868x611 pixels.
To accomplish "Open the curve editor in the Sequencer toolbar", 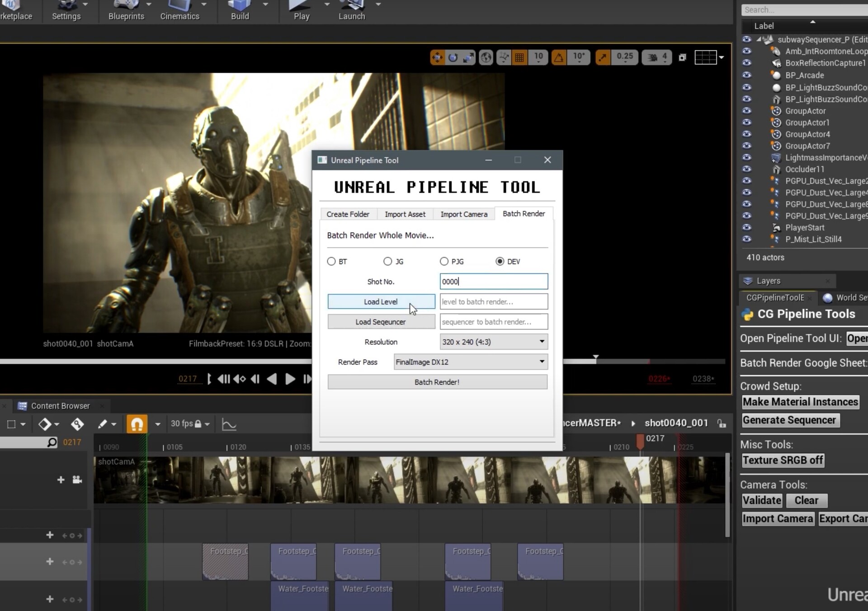I will (229, 424).
